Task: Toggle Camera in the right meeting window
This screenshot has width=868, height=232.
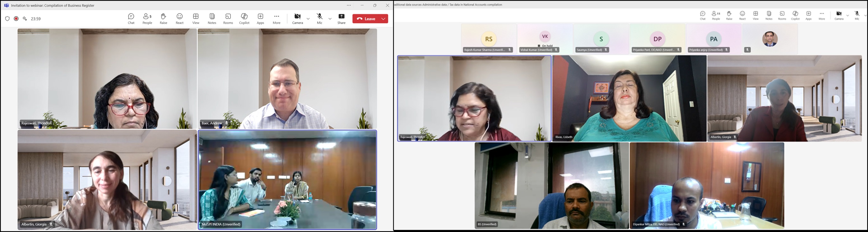Action: pyautogui.click(x=839, y=15)
